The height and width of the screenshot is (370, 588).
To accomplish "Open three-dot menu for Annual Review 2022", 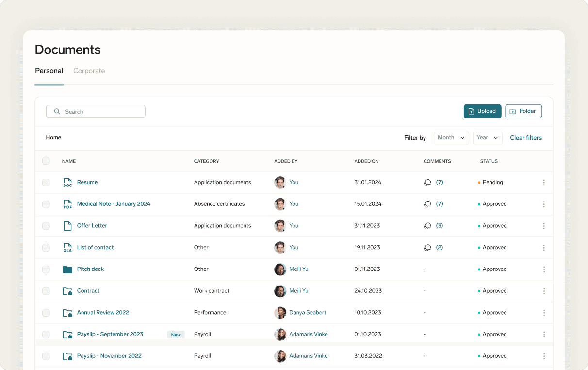I will [x=544, y=313].
